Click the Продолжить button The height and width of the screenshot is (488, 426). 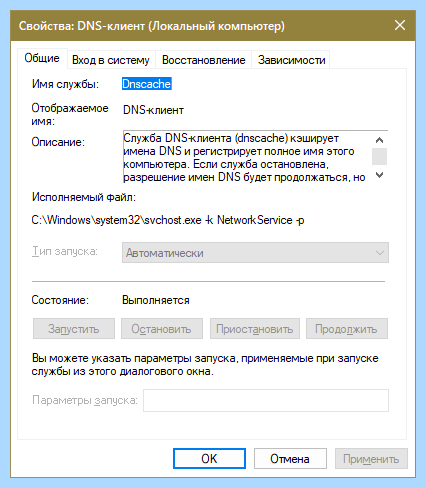pos(347,329)
